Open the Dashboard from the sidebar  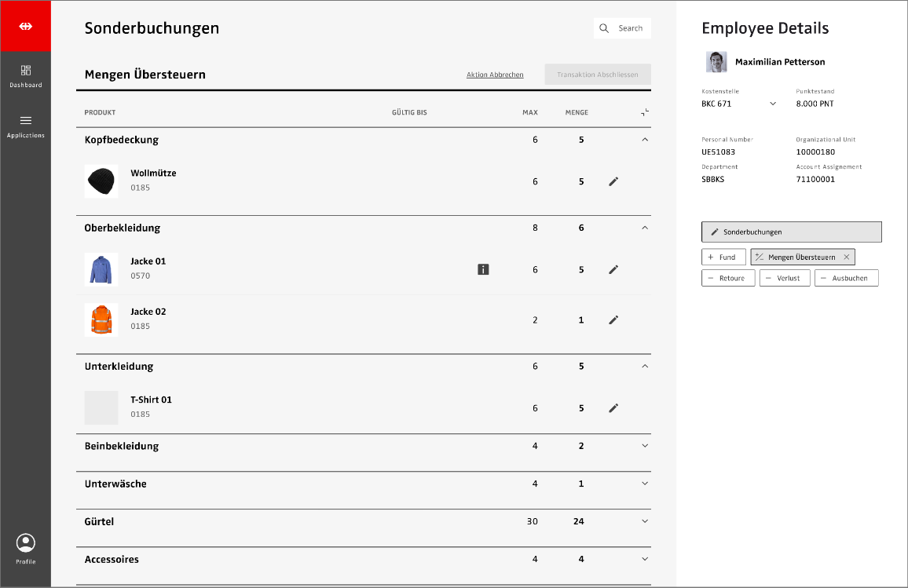26,75
